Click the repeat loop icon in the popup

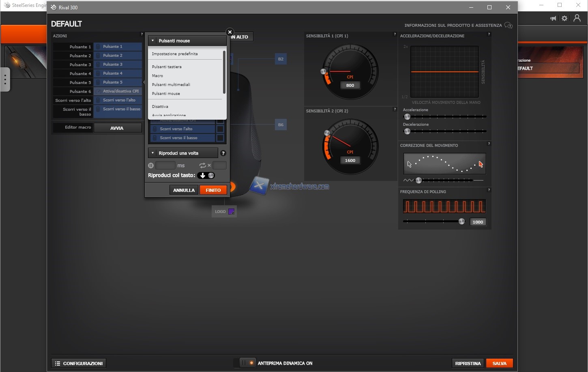(202, 166)
